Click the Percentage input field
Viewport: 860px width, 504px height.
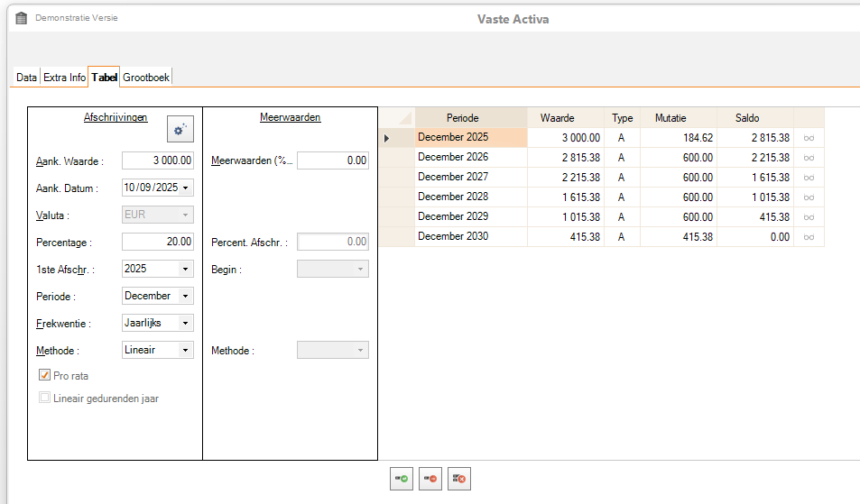[158, 242]
